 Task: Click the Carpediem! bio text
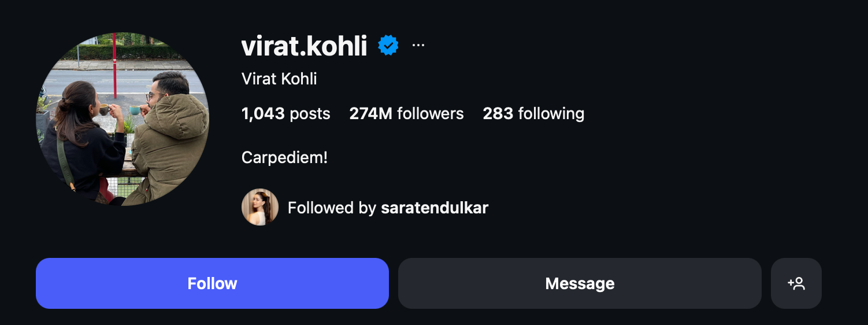[284, 157]
